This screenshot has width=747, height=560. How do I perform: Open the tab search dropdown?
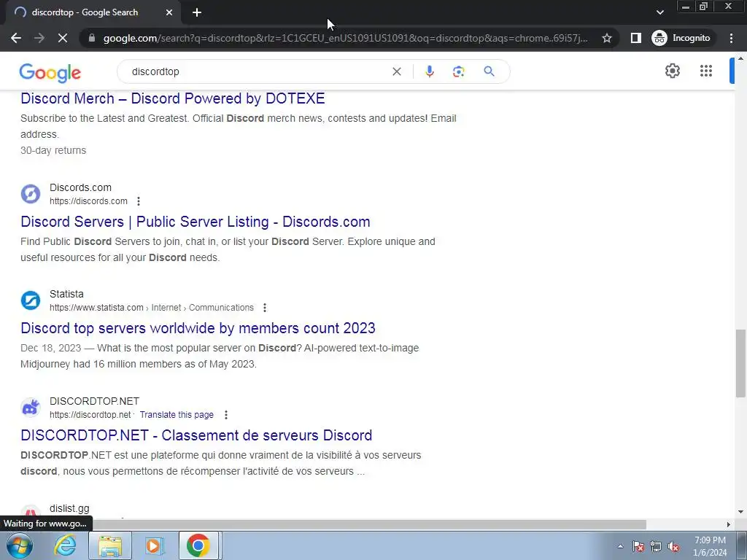pyautogui.click(x=659, y=12)
